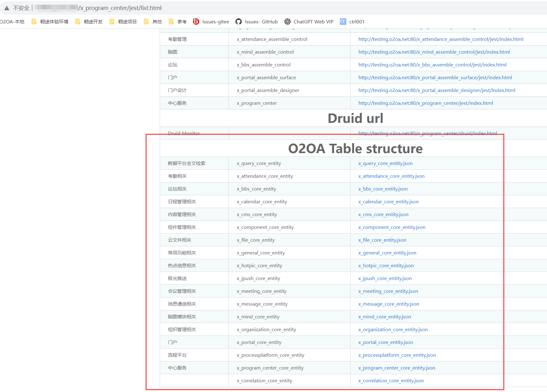Click the O2OA-本地 bookmark

(x=12, y=22)
